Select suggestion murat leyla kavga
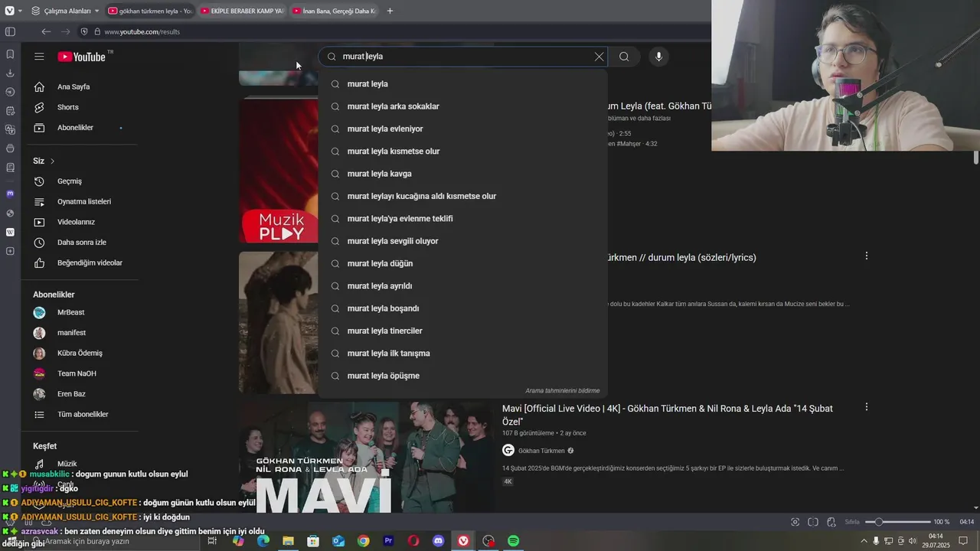Screen dimensions: 980x551 462,174
